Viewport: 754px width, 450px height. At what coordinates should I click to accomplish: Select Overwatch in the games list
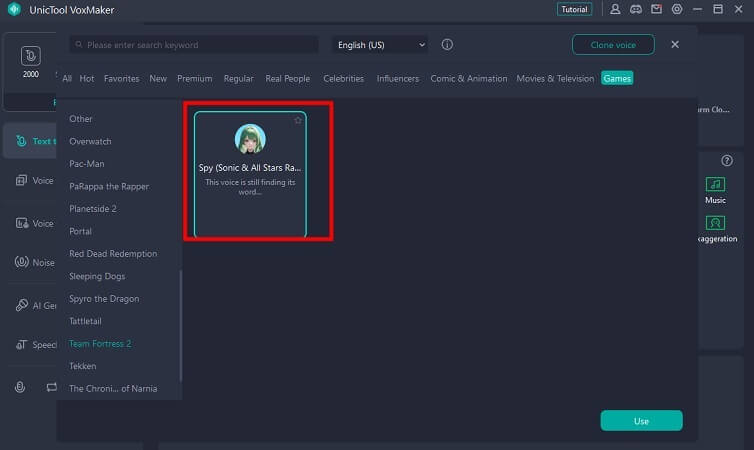[x=90, y=141]
